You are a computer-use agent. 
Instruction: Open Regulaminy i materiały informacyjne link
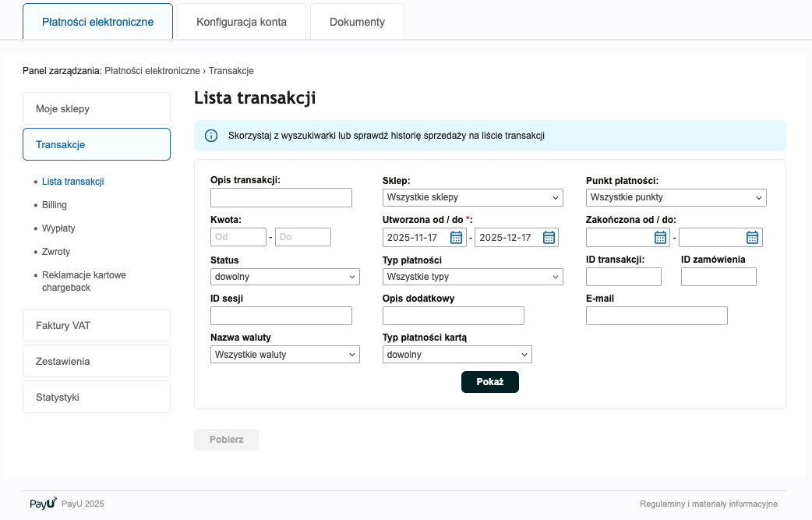[708, 504]
